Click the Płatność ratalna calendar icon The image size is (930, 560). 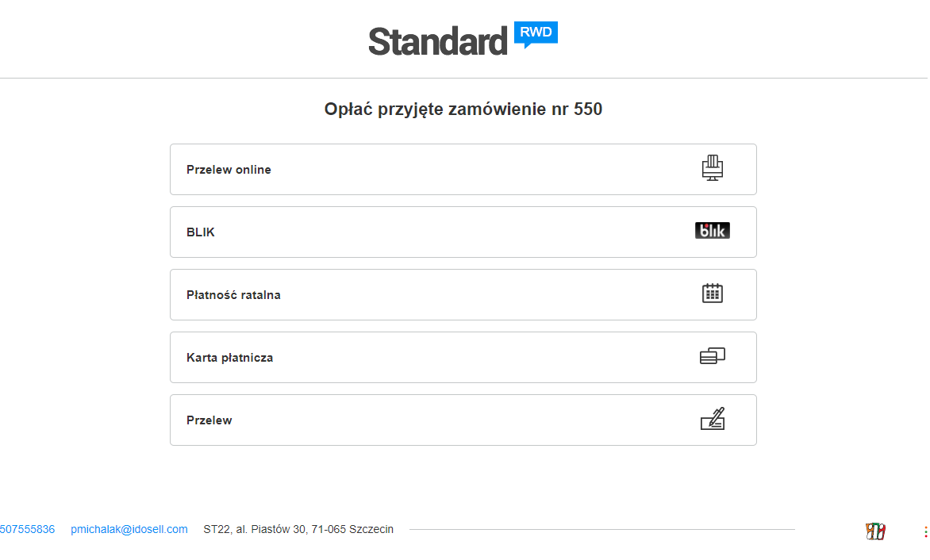(x=713, y=293)
